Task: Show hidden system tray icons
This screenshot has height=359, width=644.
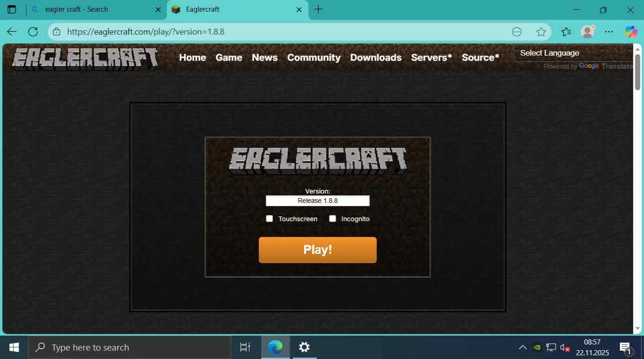Action: pyautogui.click(x=522, y=347)
